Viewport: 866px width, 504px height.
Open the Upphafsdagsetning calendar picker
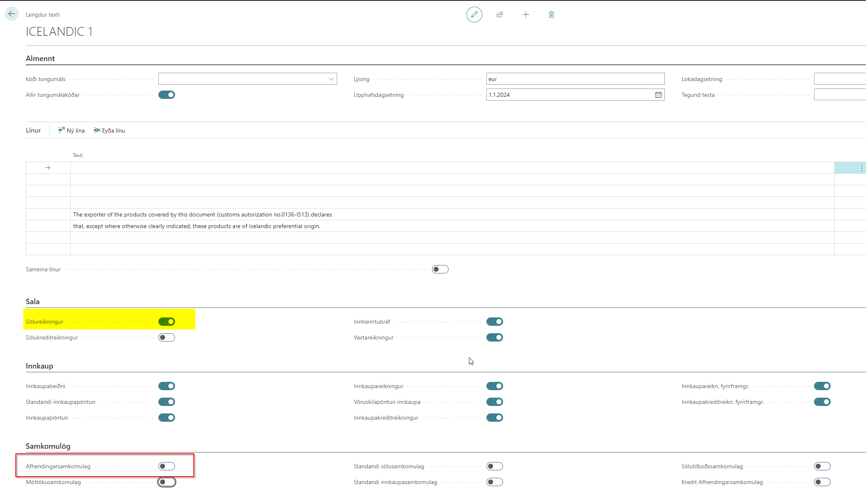point(658,95)
